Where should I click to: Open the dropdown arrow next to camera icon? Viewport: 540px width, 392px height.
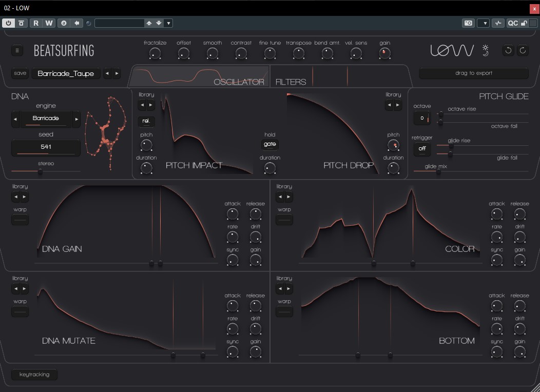pyautogui.click(x=484, y=23)
